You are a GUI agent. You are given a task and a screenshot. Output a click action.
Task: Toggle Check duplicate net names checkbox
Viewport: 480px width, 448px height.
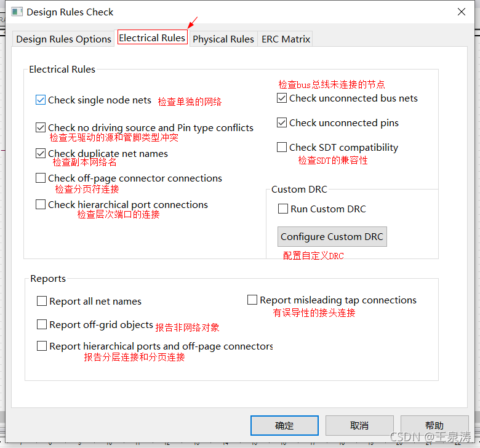pos(41,153)
